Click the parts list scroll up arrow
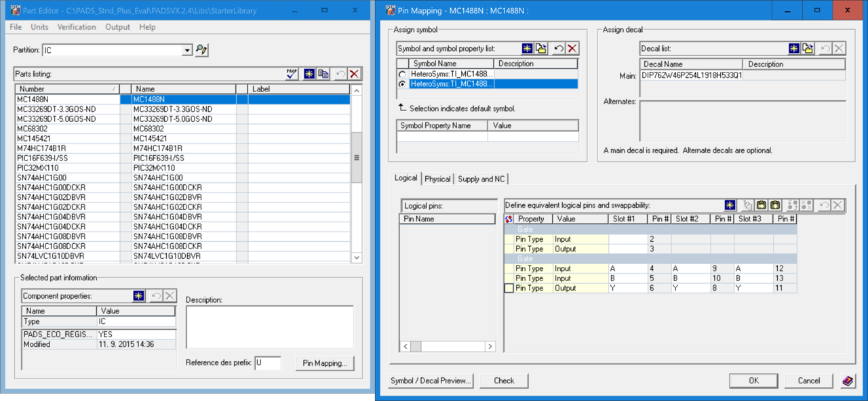Viewport: 868px width, 401px height. click(357, 90)
